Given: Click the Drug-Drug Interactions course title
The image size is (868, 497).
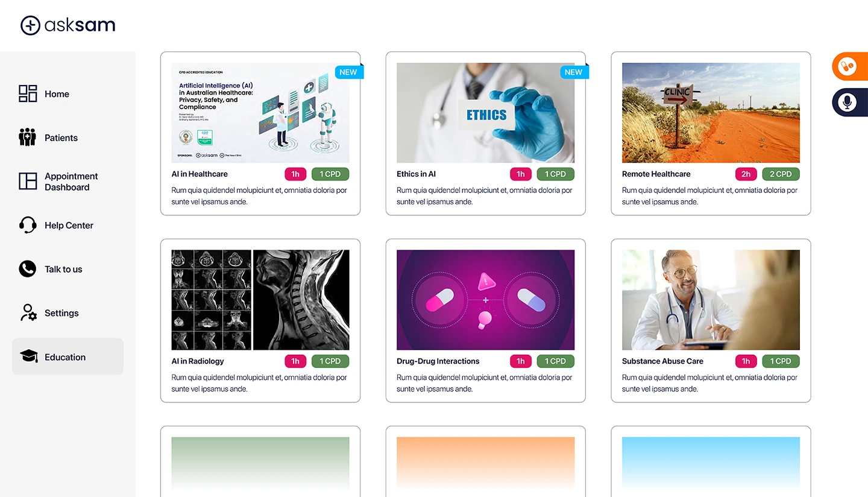Looking at the screenshot, I should coord(438,361).
